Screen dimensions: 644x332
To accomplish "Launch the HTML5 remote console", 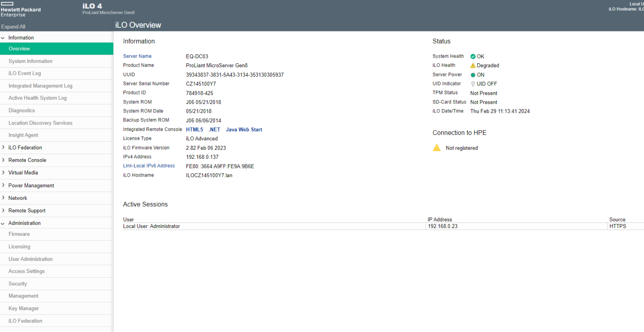I will tap(194, 130).
